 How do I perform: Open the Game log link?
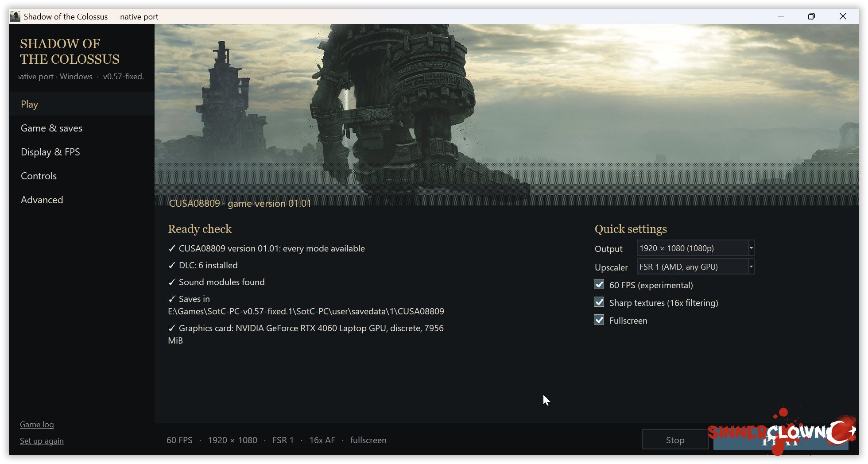[37, 424]
